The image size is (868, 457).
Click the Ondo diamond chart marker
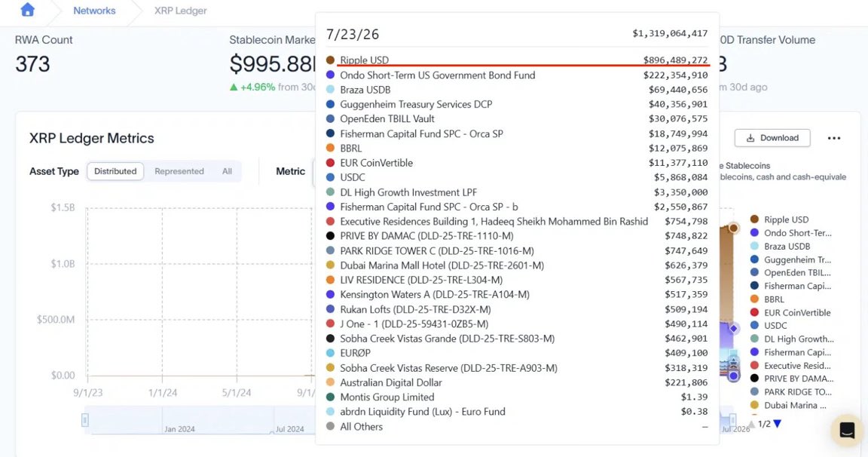point(733,329)
